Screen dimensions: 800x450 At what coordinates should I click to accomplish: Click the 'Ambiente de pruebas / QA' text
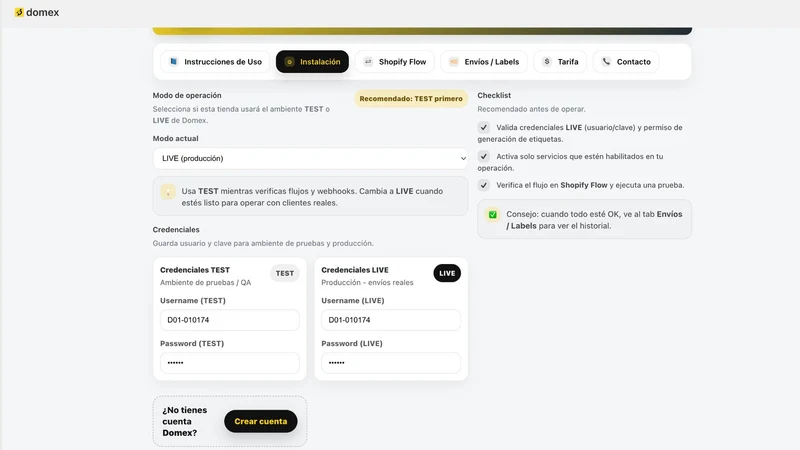[206, 283]
